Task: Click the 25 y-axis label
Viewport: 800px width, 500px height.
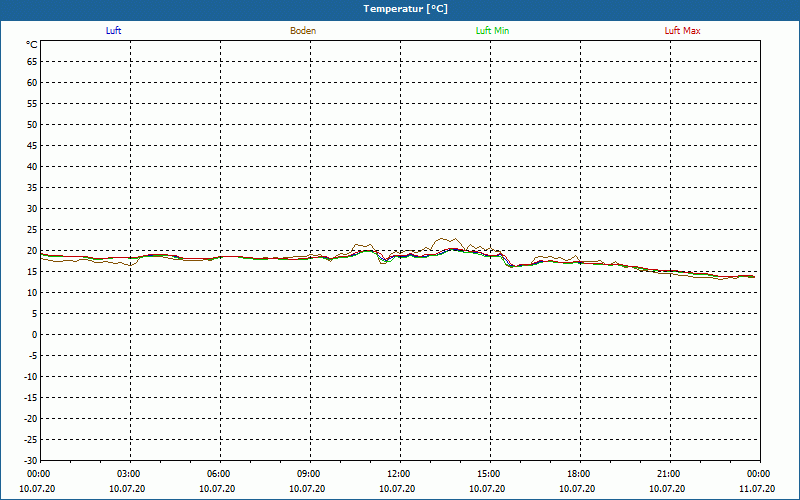Action: [x=32, y=230]
